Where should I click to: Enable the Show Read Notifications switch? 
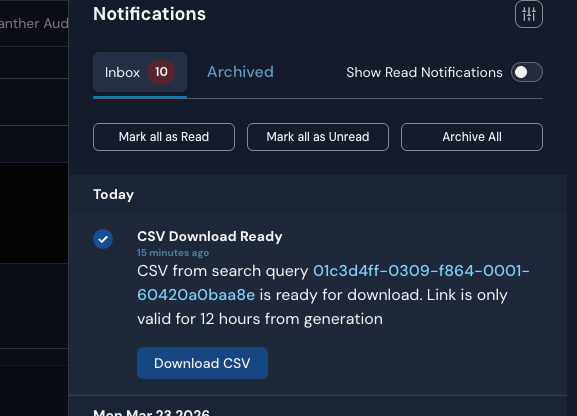(527, 72)
